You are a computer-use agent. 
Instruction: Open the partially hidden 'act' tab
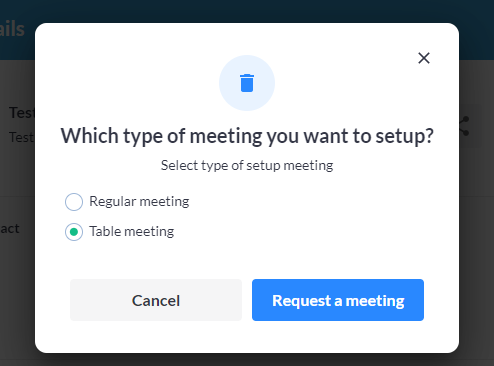click(10, 229)
